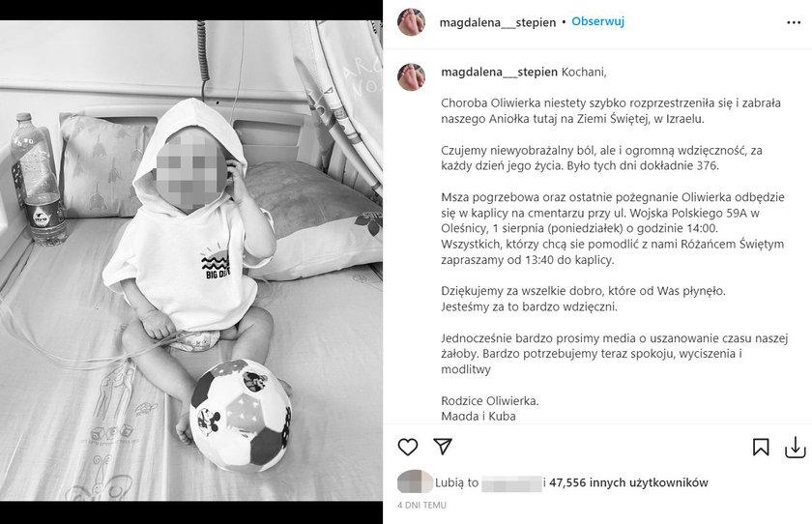Save post with bookmark icon

click(760, 448)
